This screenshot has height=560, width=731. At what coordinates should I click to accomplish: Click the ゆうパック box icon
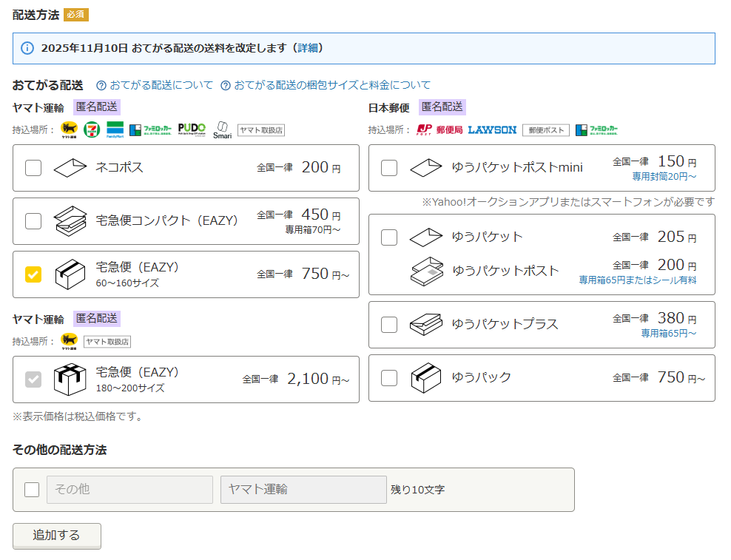(426, 378)
